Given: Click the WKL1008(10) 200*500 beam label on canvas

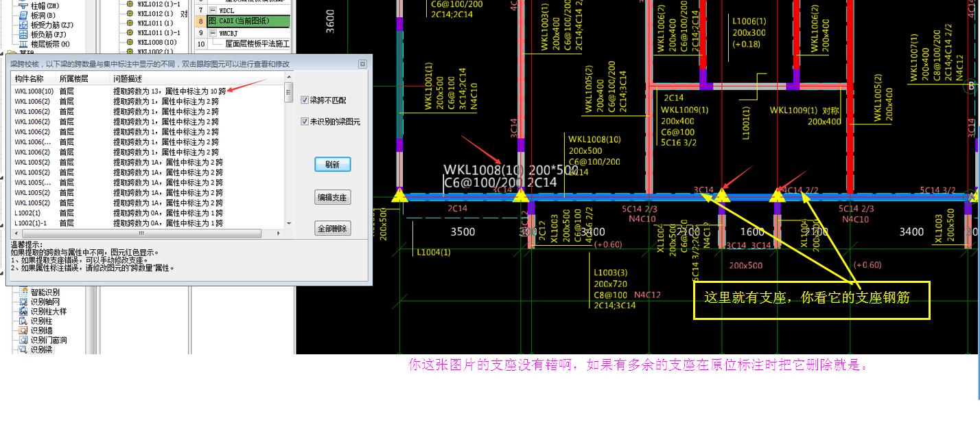Looking at the screenshot, I should click(511, 170).
